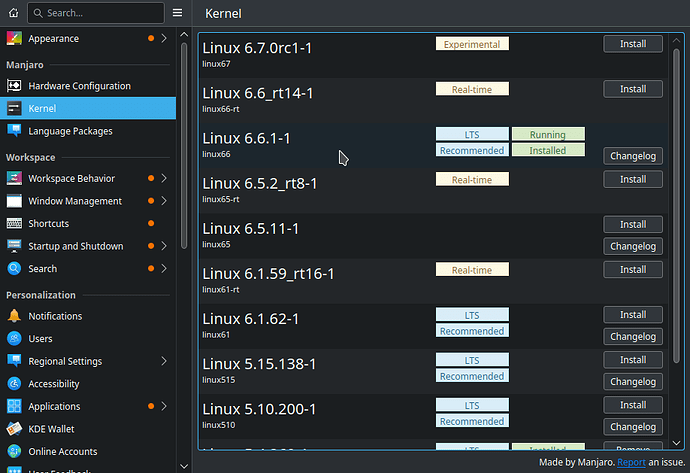View Changelog for Linux 5.15.138-1
Viewport: 690px width, 473px height.
[633, 382]
